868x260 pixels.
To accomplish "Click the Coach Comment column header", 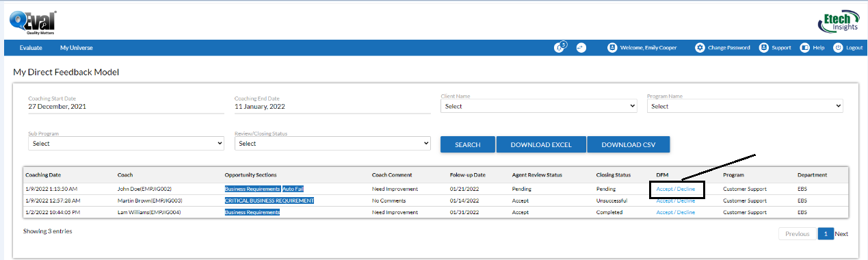I will pos(392,175).
